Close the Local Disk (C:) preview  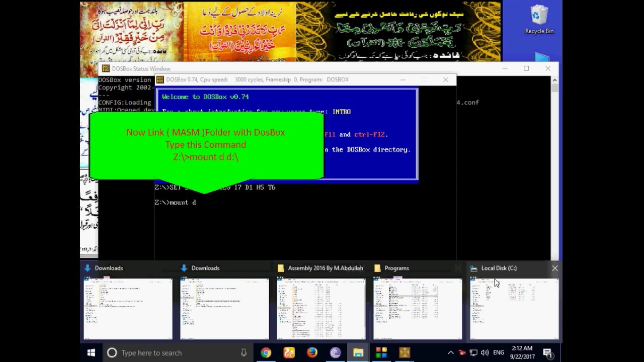pyautogui.click(x=555, y=268)
